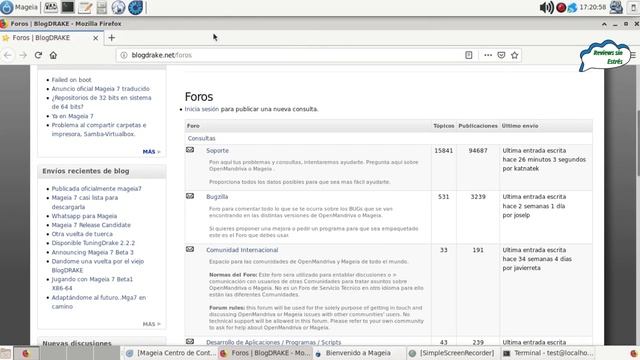This screenshot has width=640, height=360.
Task: Open 'Whatsapp para Mageia' blog link
Action: pyautogui.click(x=84, y=216)
